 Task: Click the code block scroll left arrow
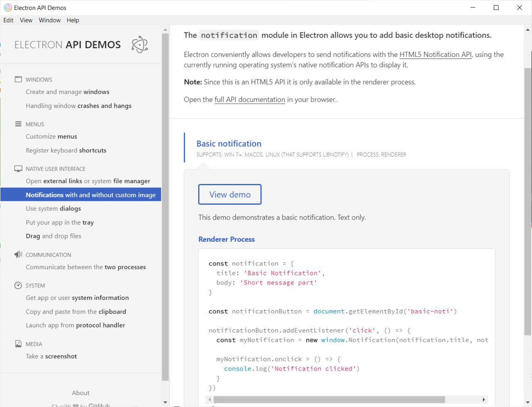209,400
